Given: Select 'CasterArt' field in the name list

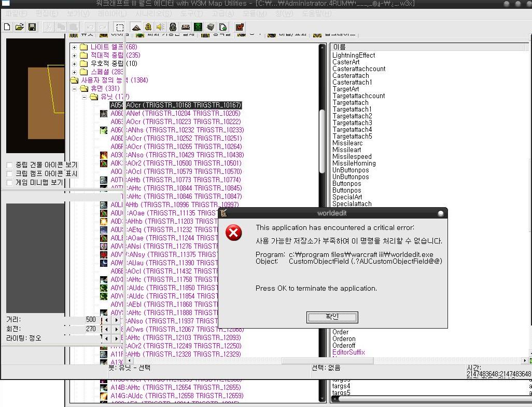Looking at the screenshot, I should click(346, 62).
